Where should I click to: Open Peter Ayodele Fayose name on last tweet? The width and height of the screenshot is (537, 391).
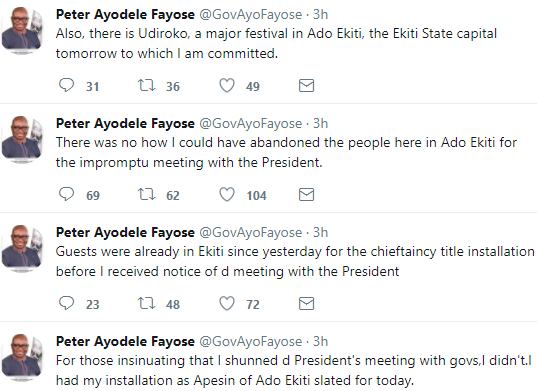tap(125, 341)
